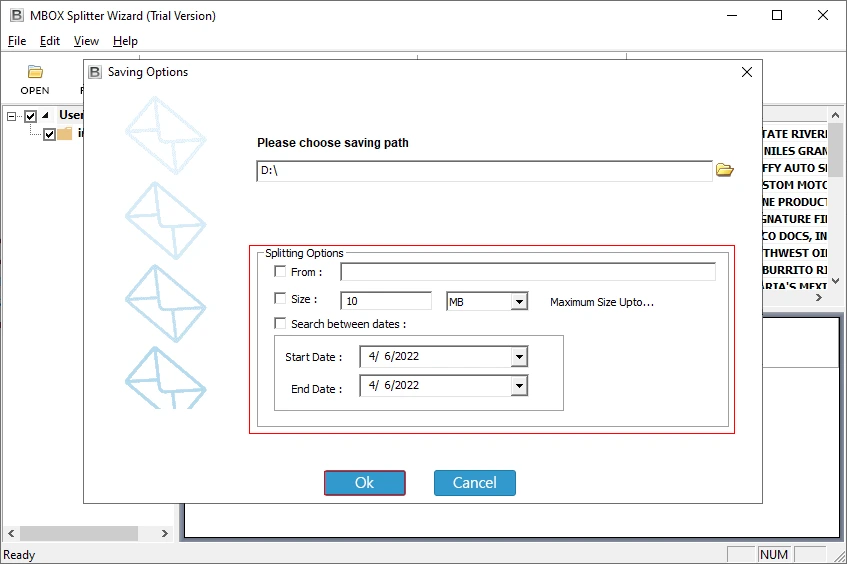Click the saving path field D:\
The height and width of the screenshot is (564, 847).
484,171
